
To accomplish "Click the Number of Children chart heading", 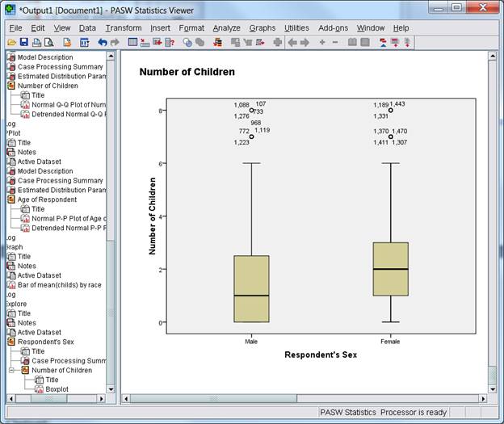I will pyautogui.click(x=187, y=72).
